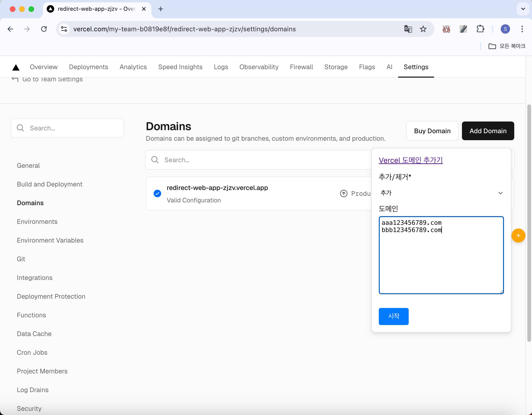Bookmark page with the star icon

423,29
